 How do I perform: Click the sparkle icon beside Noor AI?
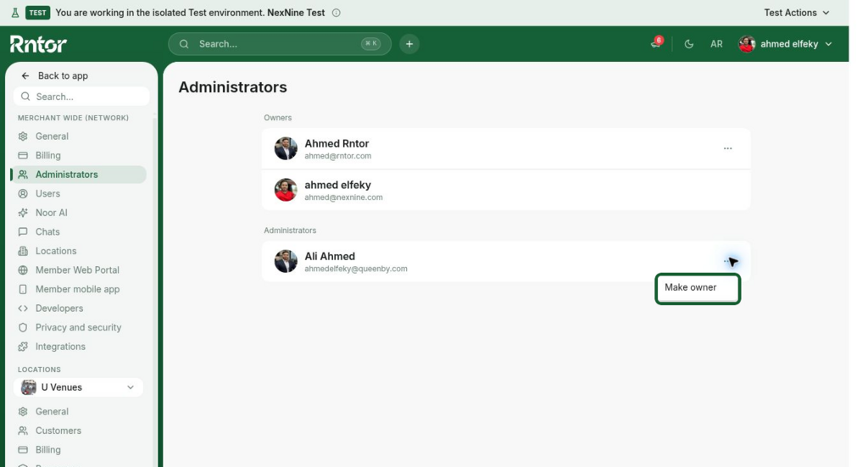tap(23, 213)
